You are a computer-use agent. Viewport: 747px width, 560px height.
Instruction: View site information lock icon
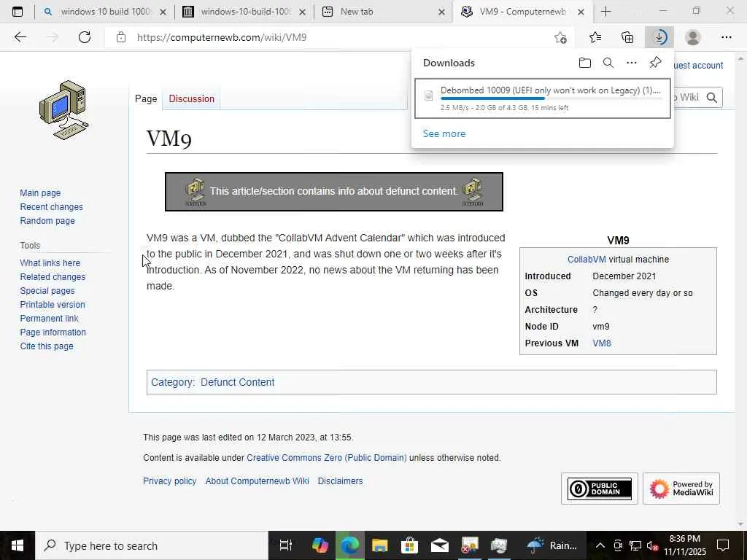121,37
